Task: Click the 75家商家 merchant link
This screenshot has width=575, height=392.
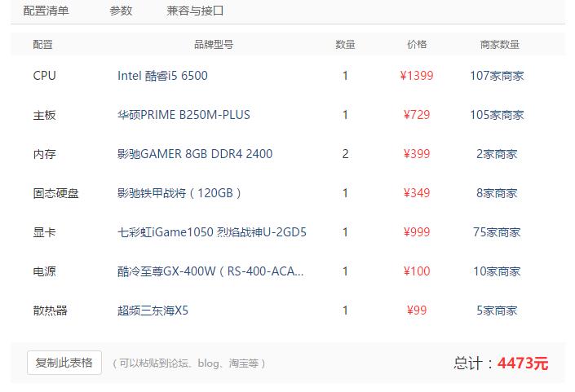Action: 497,232
